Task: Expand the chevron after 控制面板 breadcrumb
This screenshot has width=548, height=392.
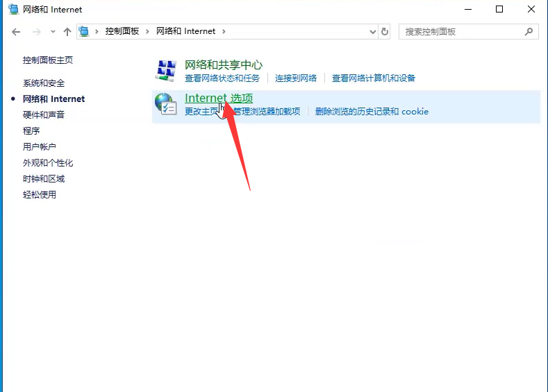Action: click(x=147, y=31)
